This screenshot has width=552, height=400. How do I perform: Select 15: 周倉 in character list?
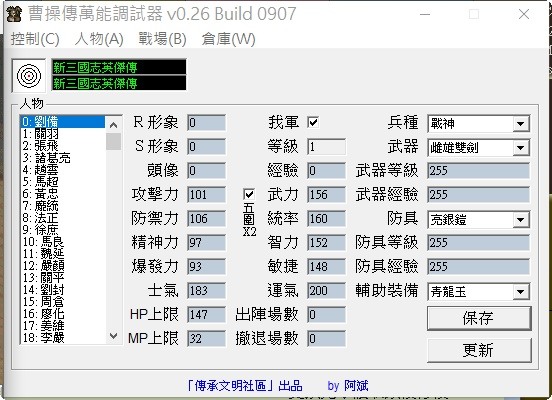pyautogui.click(x=63, y=301)
